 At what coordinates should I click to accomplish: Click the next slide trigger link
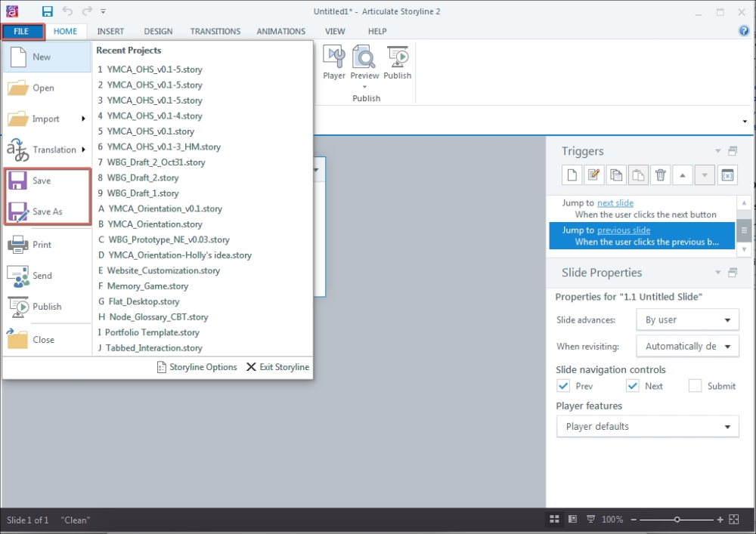pyautogui.click(x=615, y=203)
